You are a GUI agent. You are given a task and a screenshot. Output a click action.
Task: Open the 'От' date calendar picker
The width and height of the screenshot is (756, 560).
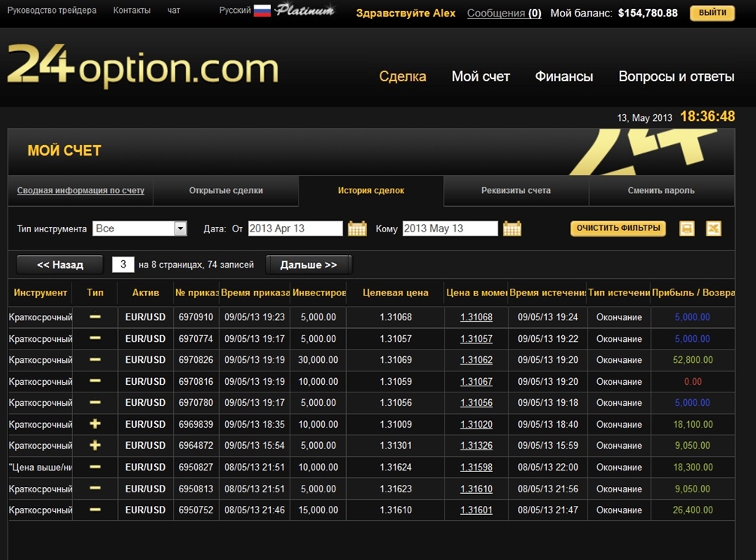[357, 229]
